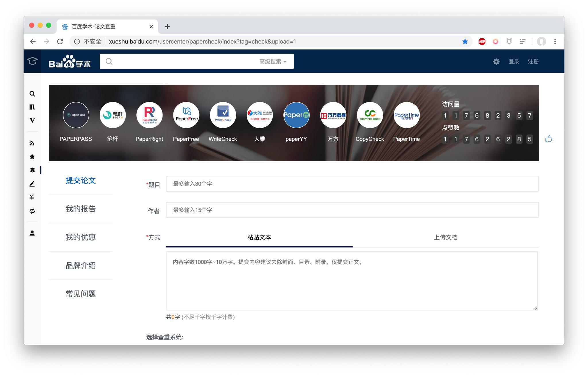
Task: Expand the 高级搜索 dropdown
Action: tap(273, 62)
